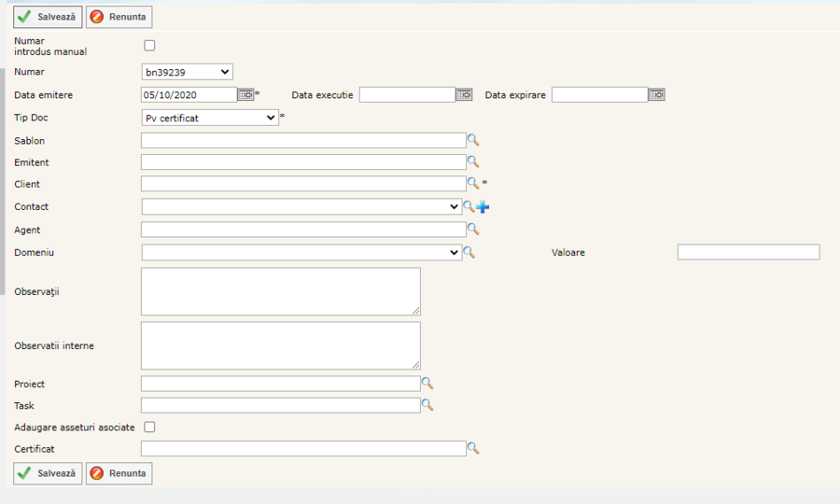Open search lookup for Emitent field
The height and width of the screenshot is (504, 840).
473,161
